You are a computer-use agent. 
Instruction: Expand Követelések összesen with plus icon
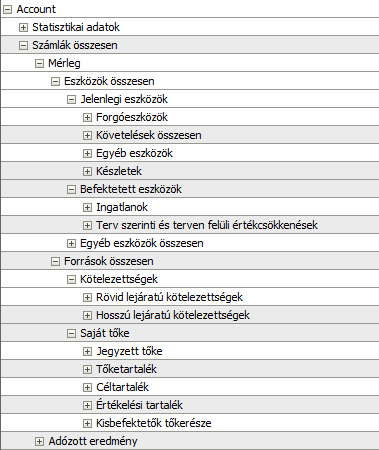(x=87, y=135)
